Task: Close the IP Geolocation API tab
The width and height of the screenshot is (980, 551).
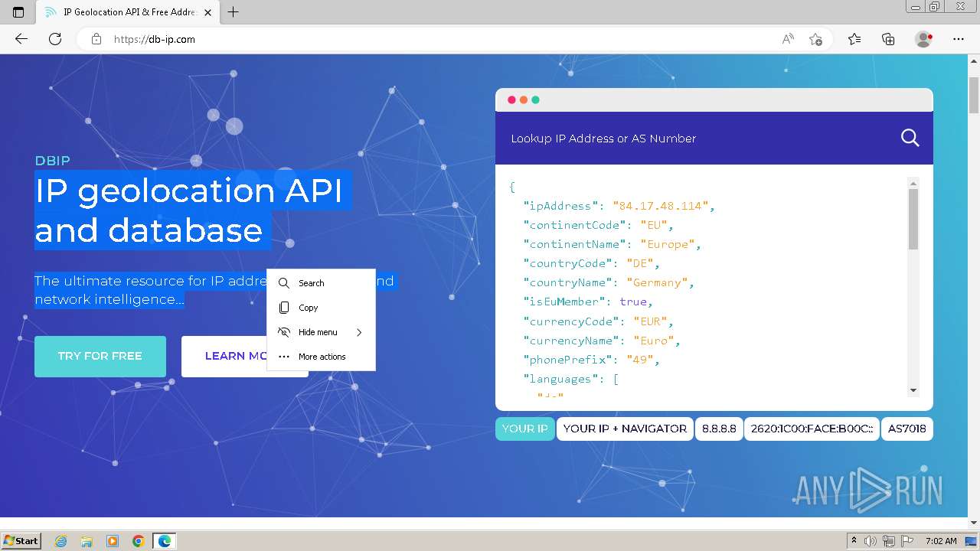Action: pyautogui.click(x=207, y=12)
